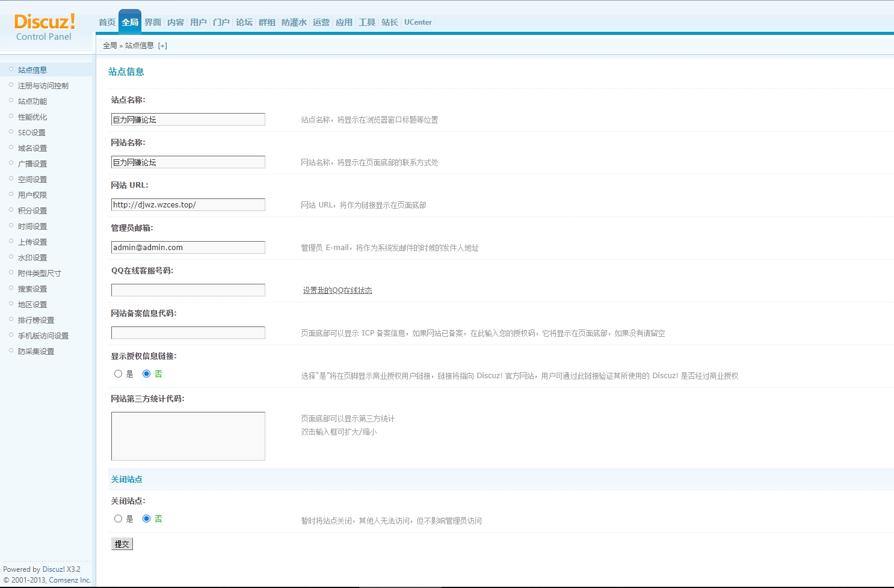Select 否 for 显示授权信息链接
This screenshot has height=588, width=894.
[x=146, y=374]
